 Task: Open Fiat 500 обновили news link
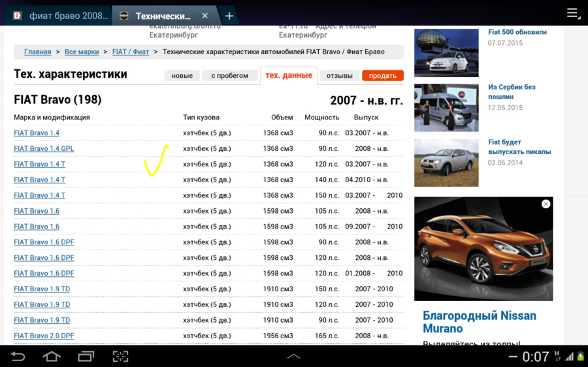click(517, 32)
